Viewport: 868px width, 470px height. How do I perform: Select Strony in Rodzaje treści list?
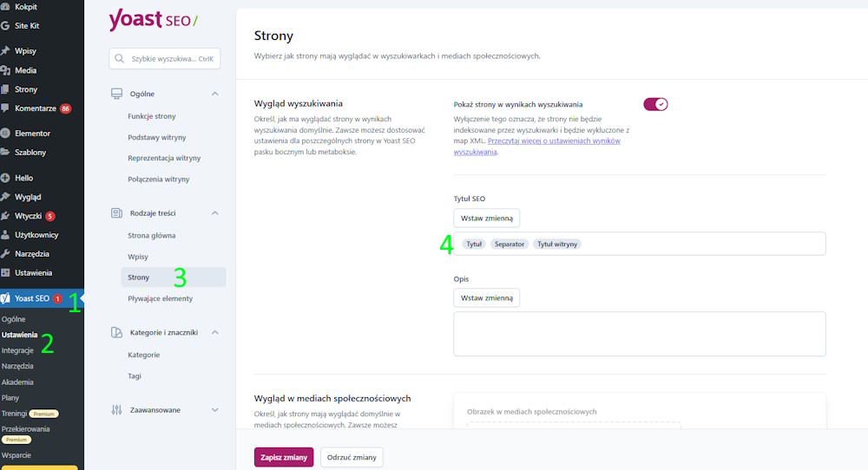click(x=174, y=277)
